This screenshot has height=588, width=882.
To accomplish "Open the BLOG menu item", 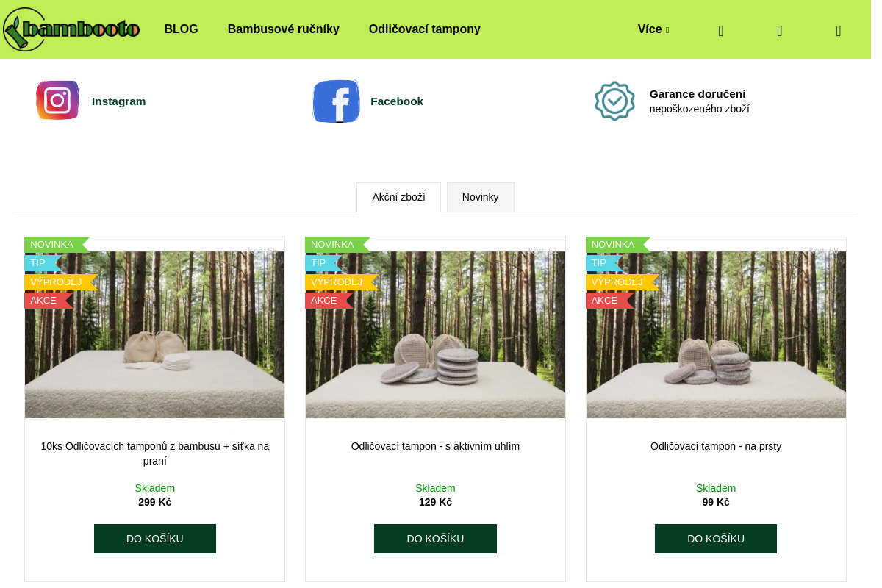I will pos(182,29).
